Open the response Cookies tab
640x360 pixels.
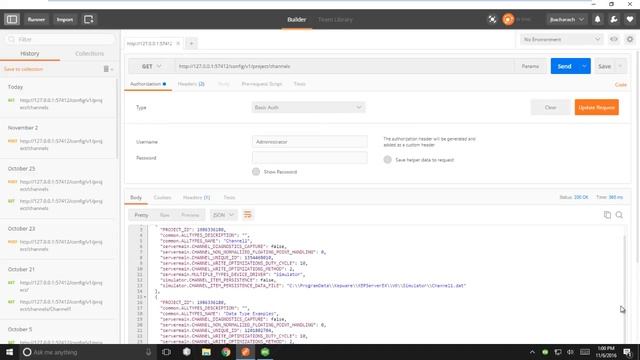click(162, 197)
